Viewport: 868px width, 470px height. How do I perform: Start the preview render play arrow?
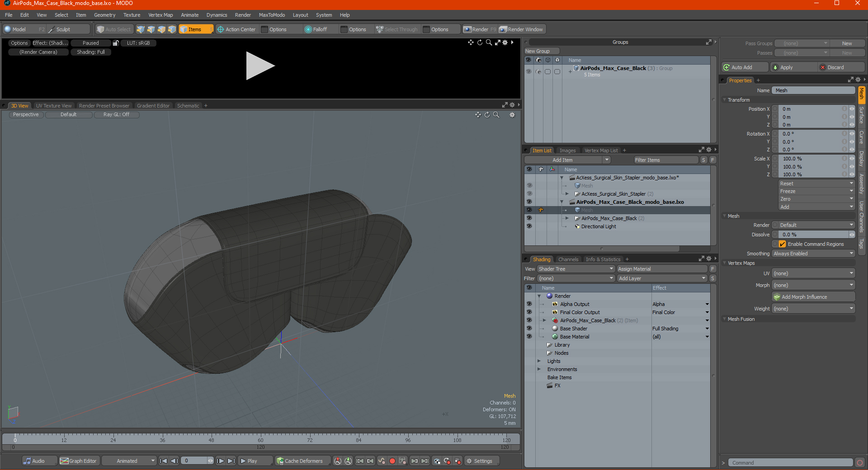click(x=260, y=66)
